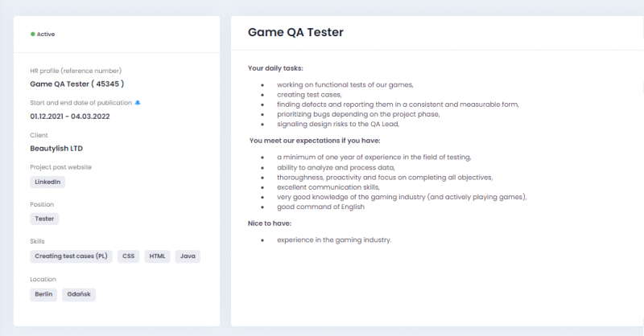This screenshot has width=644, height=336.
Task: Click the green Active status dot
Action: (33, 34)
